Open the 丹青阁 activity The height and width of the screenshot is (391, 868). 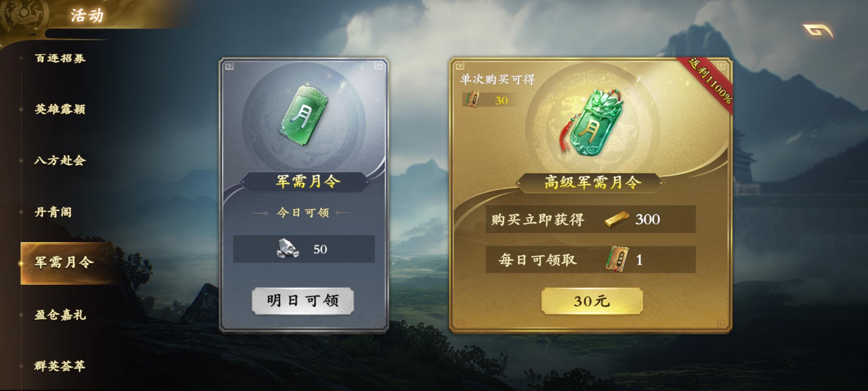(x=53, y=212)
